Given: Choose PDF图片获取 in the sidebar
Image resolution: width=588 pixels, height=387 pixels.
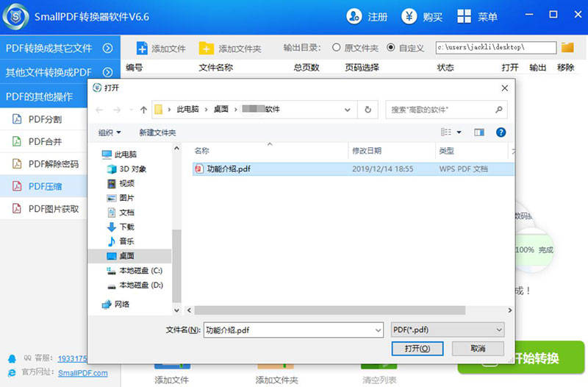Looking at the screenshot, I should tap(43, 209).
